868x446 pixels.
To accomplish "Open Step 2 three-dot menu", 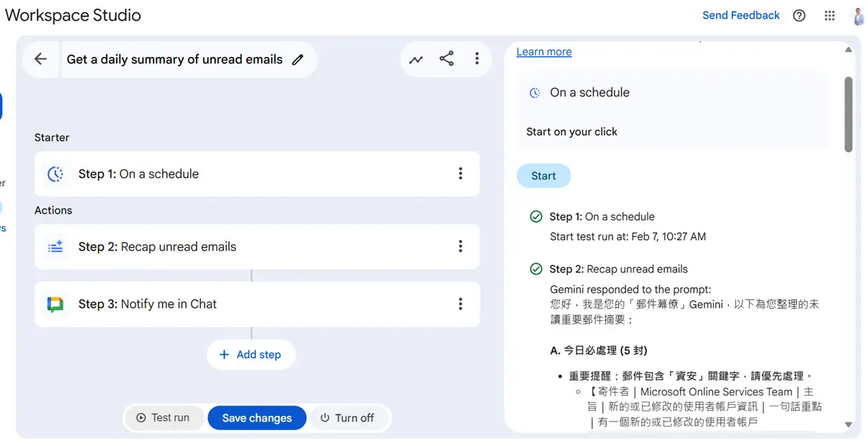I will click(460, 246).
